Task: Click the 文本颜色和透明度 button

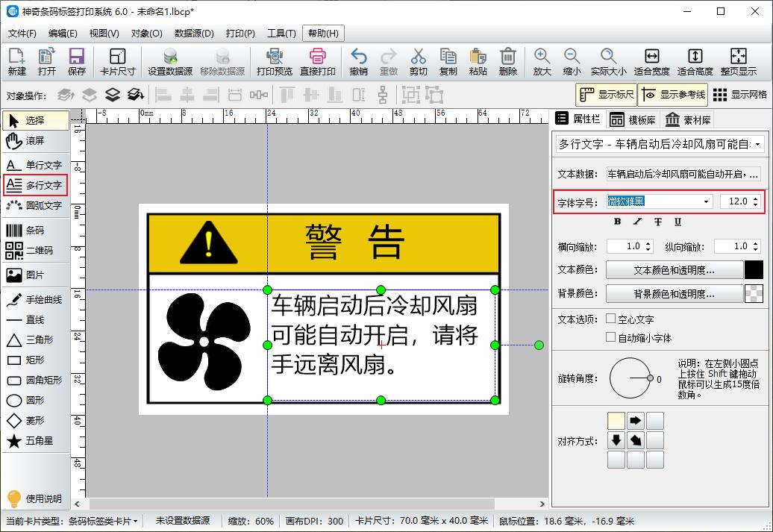Action: [x=672, y=269]
